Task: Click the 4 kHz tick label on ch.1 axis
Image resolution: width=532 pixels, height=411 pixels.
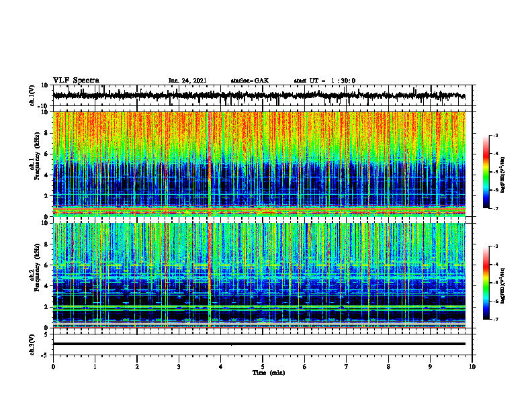Action: point(46,175)
